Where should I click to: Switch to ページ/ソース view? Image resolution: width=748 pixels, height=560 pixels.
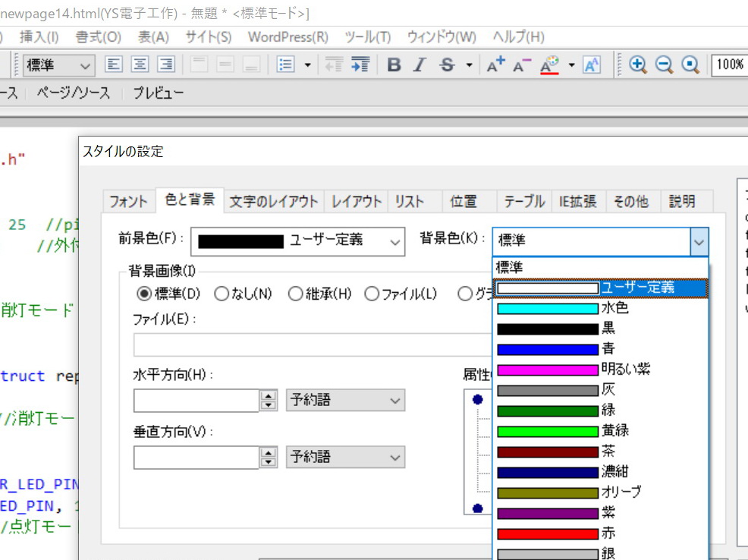[74, 93]
